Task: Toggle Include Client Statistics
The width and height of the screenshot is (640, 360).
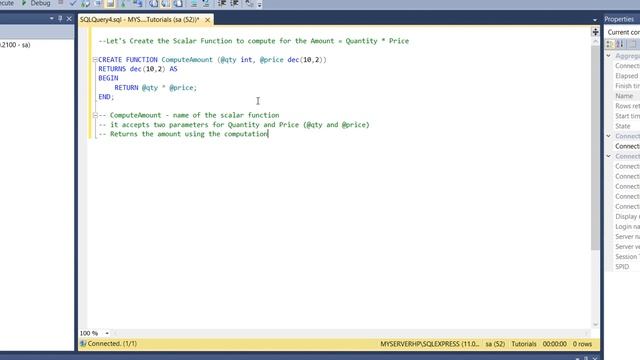Action: click(x=137, y=4)
